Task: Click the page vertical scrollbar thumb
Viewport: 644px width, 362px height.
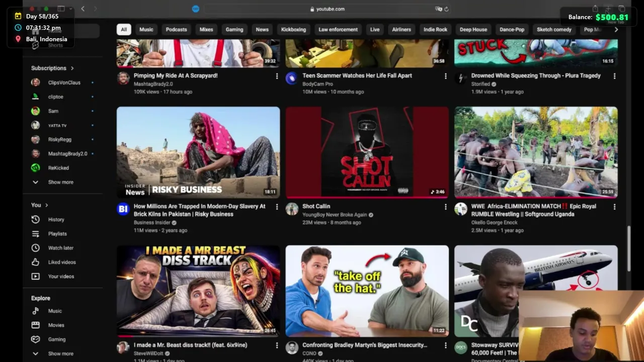Action: (x=628, y=249)
